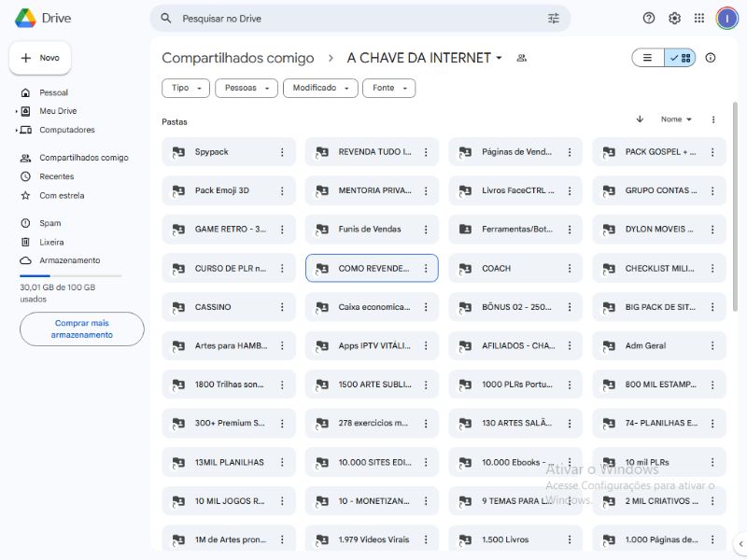Screen dimensions: 747x560
Task: Switch to list layout view
Action: 647,58
